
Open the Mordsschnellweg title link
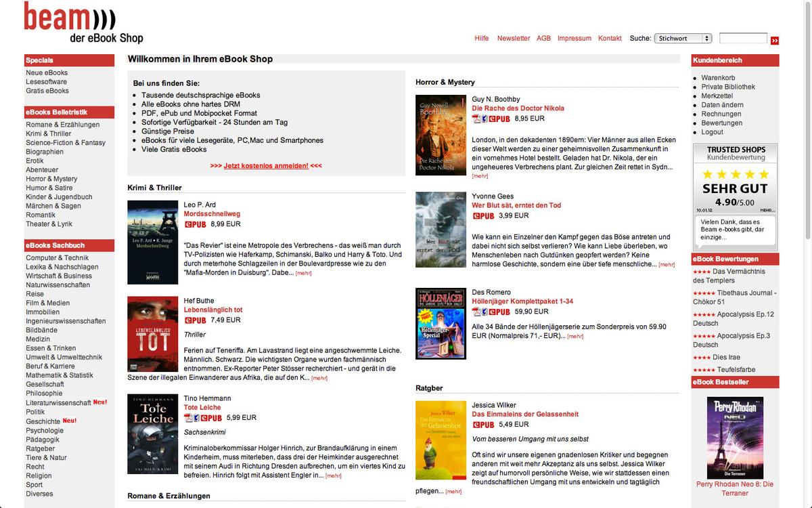[212, 214]
